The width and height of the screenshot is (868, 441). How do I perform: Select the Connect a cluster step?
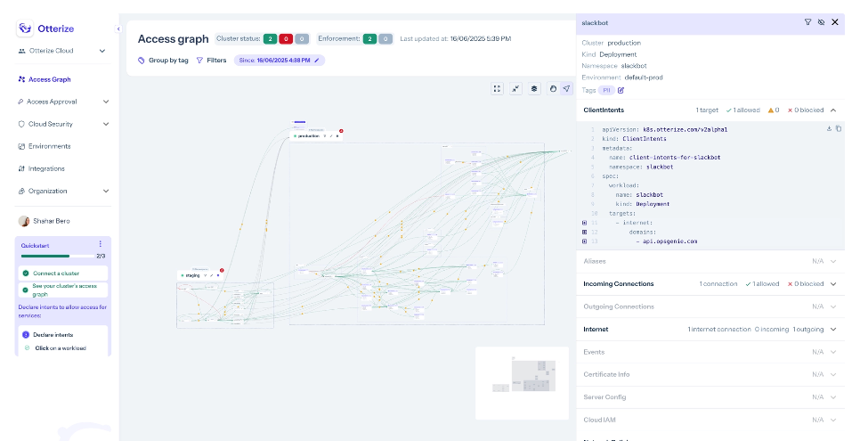[x=62, y=274]
